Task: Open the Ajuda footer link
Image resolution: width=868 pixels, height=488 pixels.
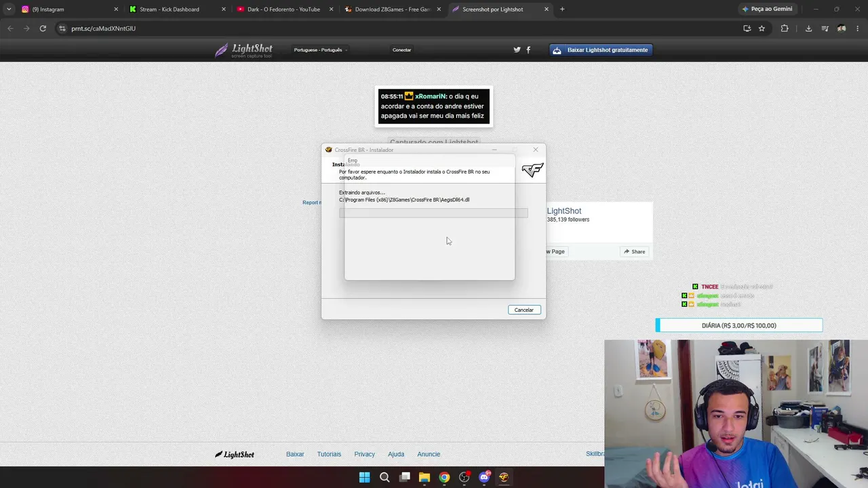Action: (x=396, y=454)
